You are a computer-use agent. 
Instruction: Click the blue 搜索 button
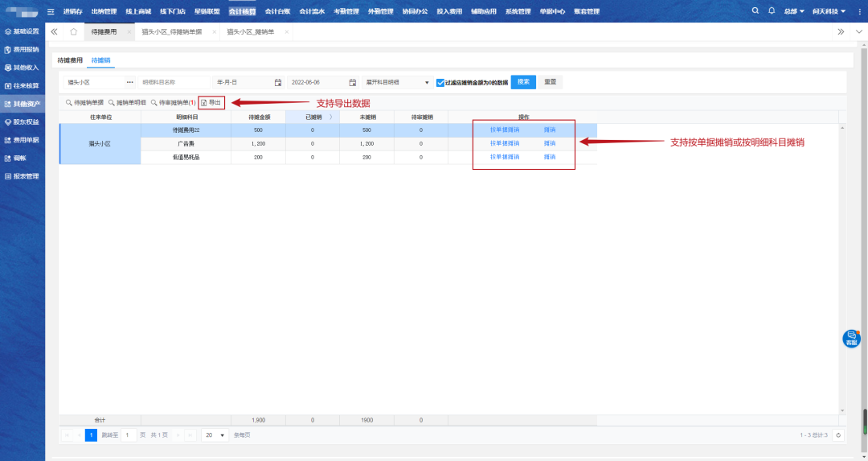tap(523, 82)
